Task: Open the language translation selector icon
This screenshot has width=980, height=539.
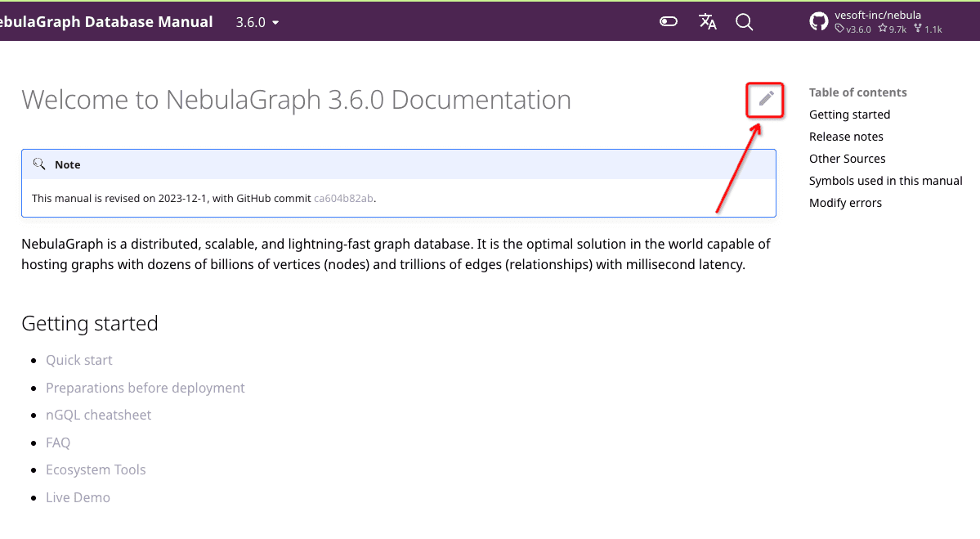Action: [707, 22]
